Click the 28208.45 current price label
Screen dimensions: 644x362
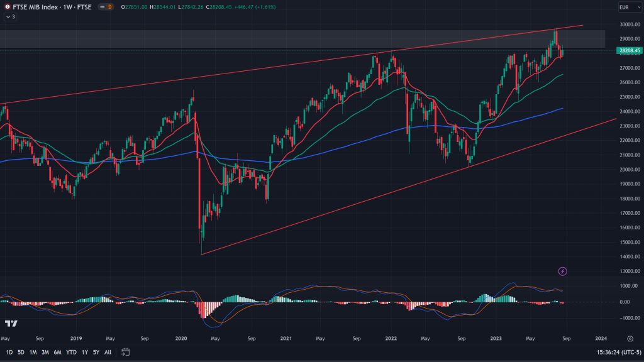pos(630,50)
